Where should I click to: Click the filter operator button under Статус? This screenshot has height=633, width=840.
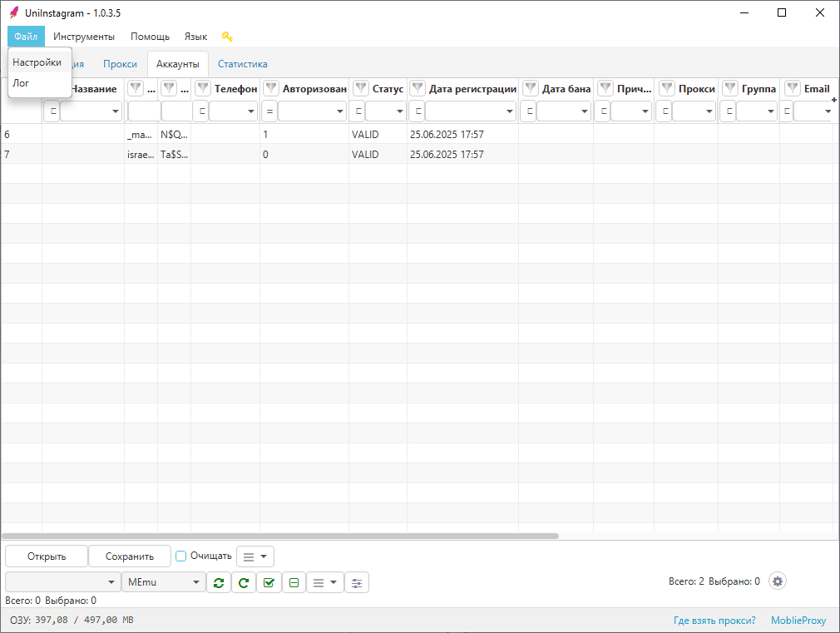coord(358,111)
